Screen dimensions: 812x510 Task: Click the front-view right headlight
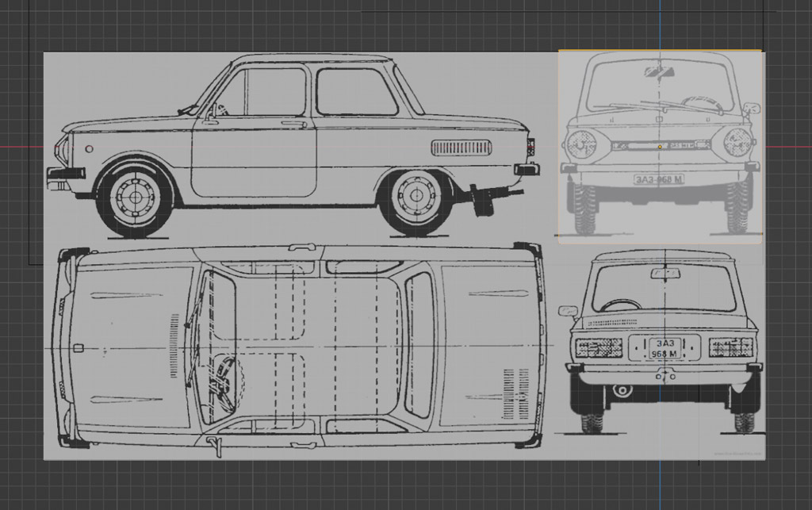(x=737, y=144)
